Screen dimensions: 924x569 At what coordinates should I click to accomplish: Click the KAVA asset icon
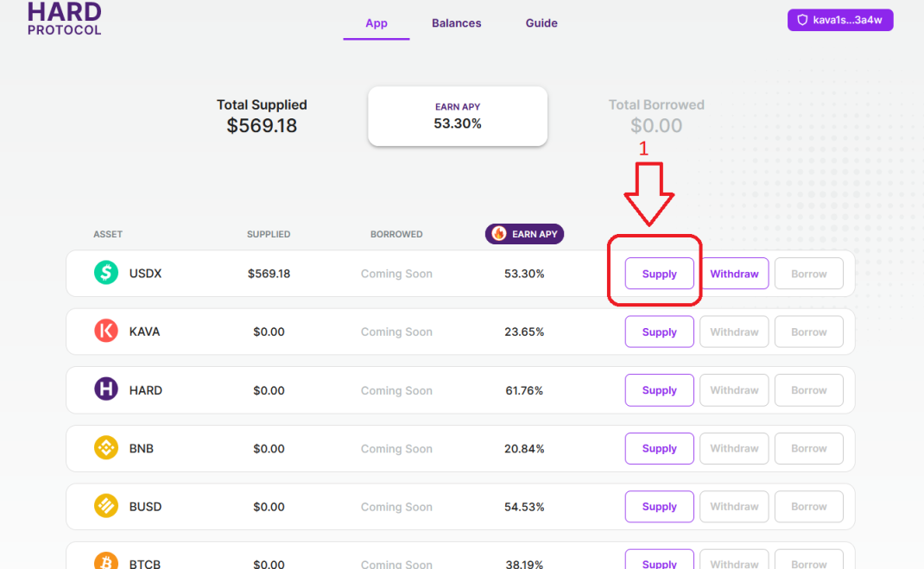[106, 331]
